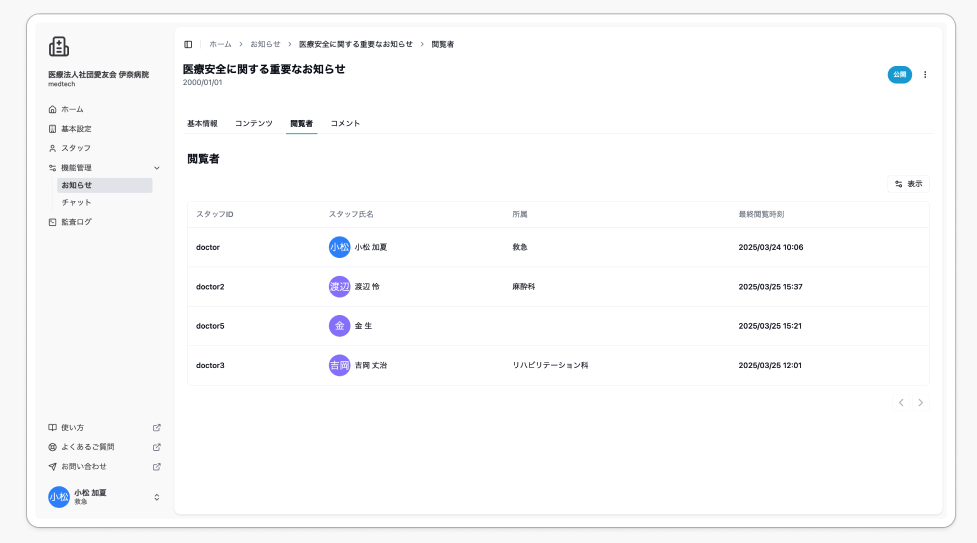Click the スタッフID column header
977x543 pixels.
point(215,214)
